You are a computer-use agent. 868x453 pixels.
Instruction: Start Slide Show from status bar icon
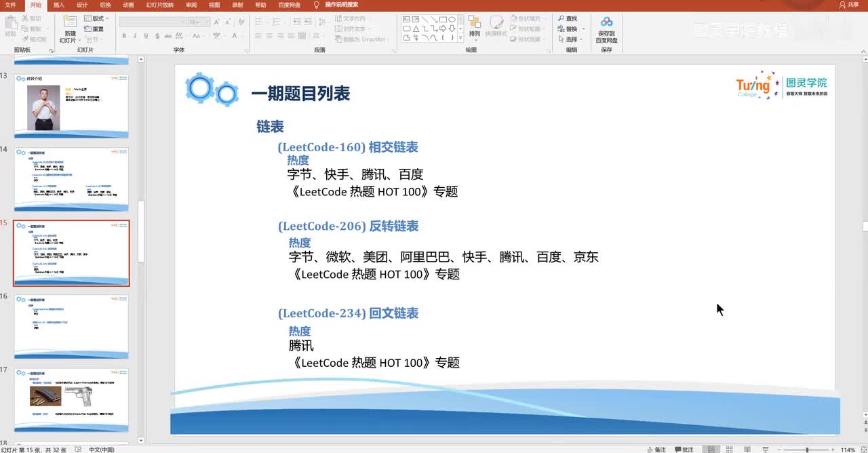(766, 449)
